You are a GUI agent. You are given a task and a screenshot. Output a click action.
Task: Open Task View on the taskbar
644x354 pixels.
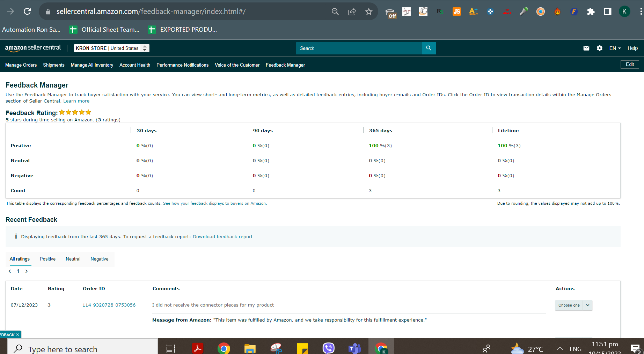171,348
